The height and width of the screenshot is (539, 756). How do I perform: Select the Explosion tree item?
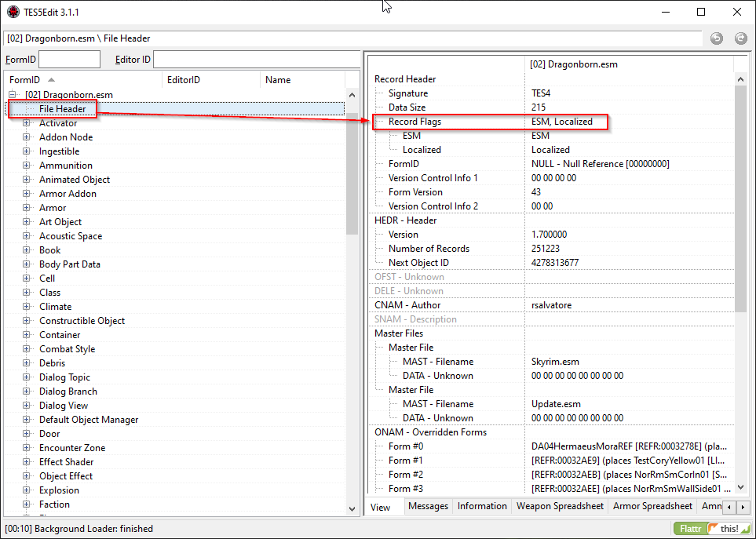pyautogui.click(x=60, y=490)
